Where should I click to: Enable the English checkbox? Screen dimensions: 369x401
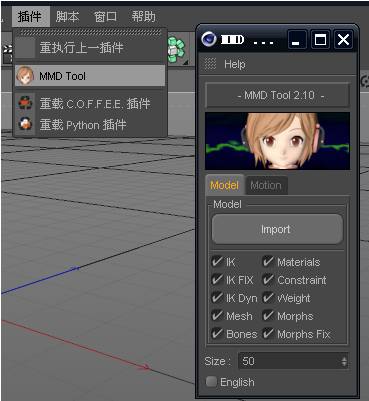coord(211,382)
